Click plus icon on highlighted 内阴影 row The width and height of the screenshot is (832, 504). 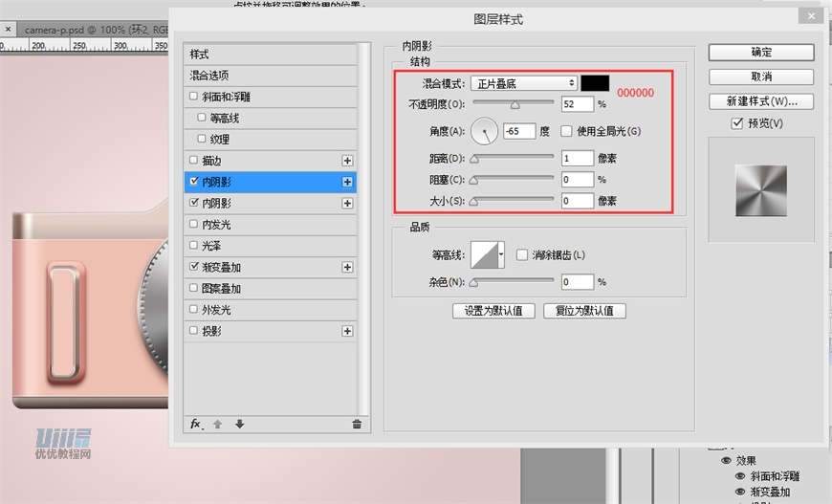(x=347, y=182)
